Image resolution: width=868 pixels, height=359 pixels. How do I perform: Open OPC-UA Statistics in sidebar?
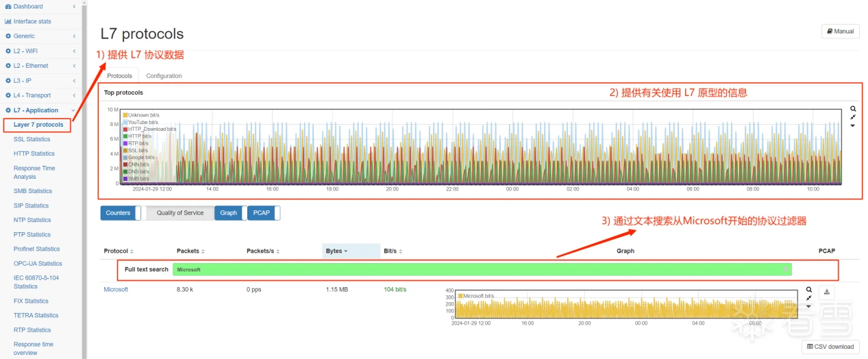point(38,263)
